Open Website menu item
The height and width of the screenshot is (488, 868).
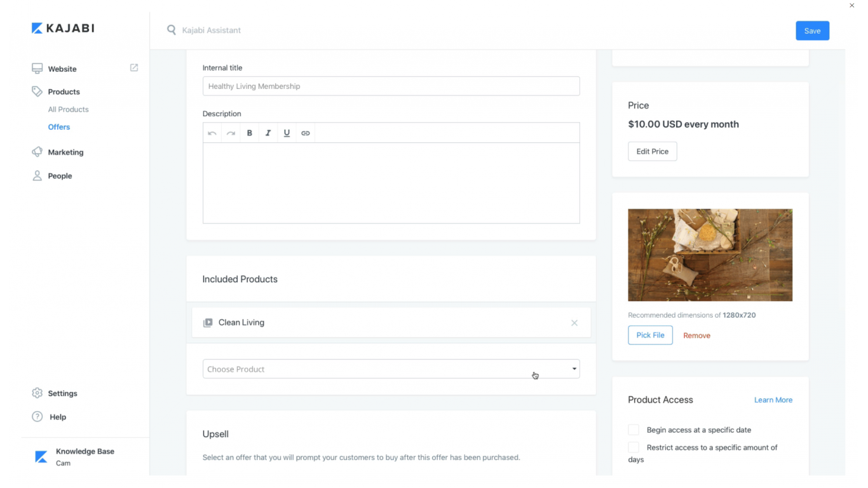coord(62,69)
